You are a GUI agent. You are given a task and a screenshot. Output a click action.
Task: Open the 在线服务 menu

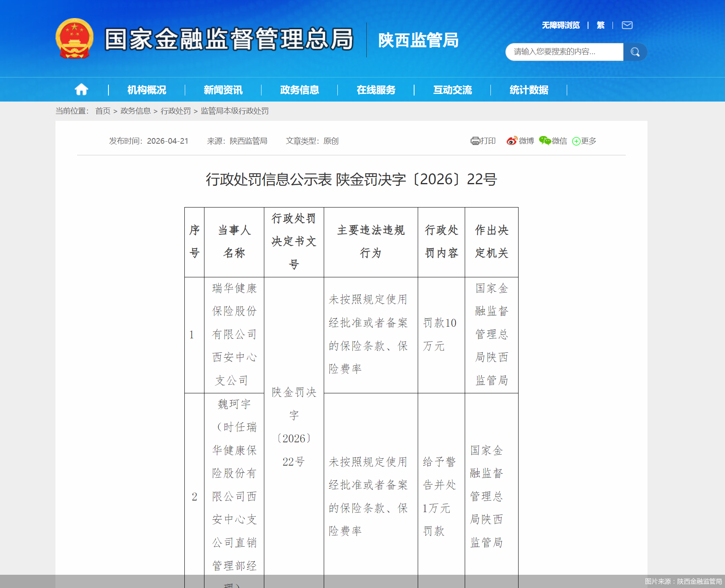[x=376, y=90]
